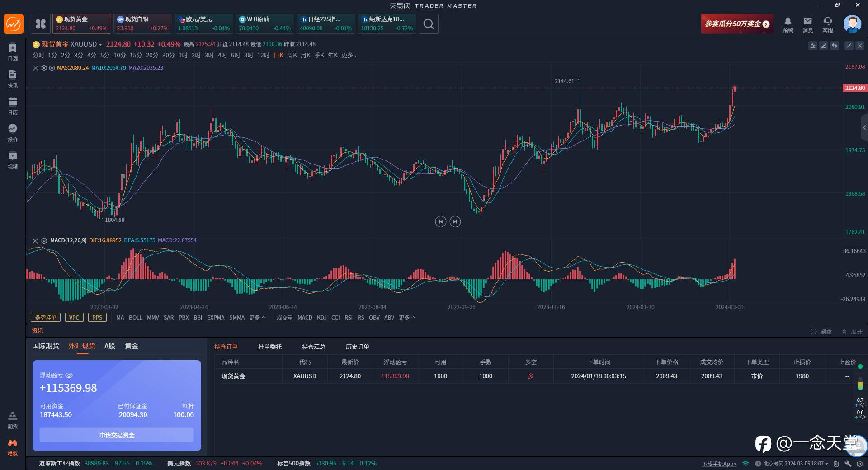The height and width of the screenshot is (470, 868).
Task: Check the green network signal icon
Action: (745, 464)
